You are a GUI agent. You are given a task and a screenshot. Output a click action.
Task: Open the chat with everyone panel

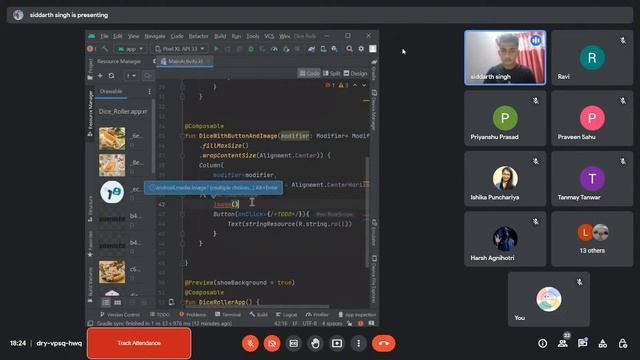582,343
